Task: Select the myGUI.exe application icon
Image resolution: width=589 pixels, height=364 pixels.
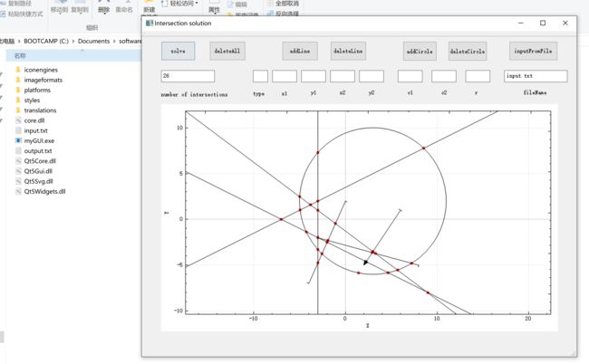Action: coord(18,140)
